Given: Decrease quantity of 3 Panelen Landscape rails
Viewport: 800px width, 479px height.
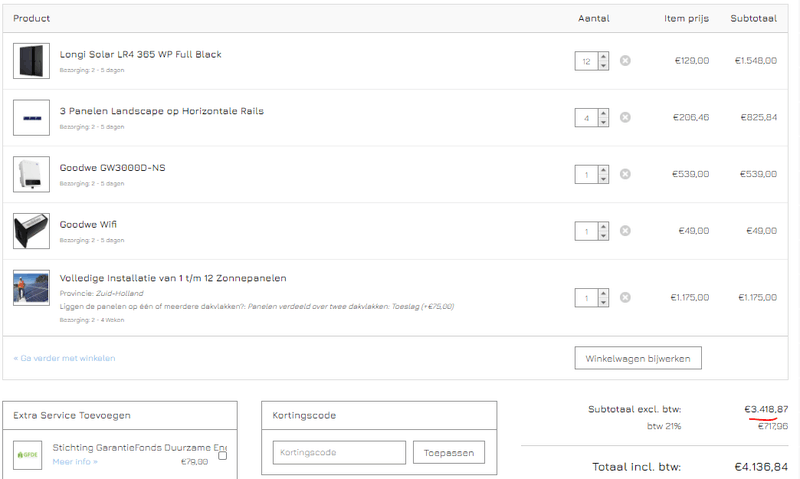Looking at the screenshot, I should (x=603, y=122).
